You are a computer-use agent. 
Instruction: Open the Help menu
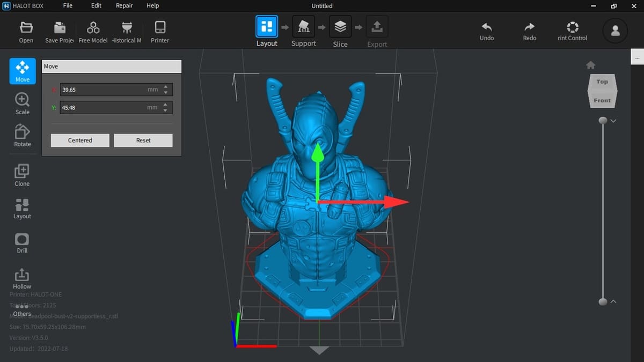tap(153, 5)
